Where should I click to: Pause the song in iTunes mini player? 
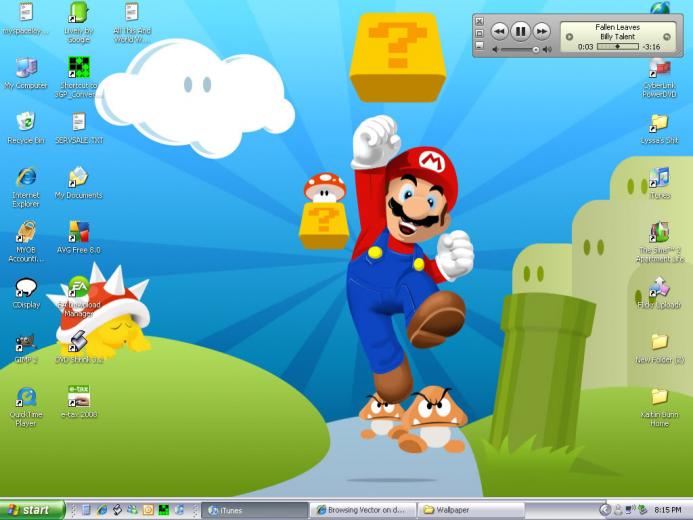[x=520, y=32]
